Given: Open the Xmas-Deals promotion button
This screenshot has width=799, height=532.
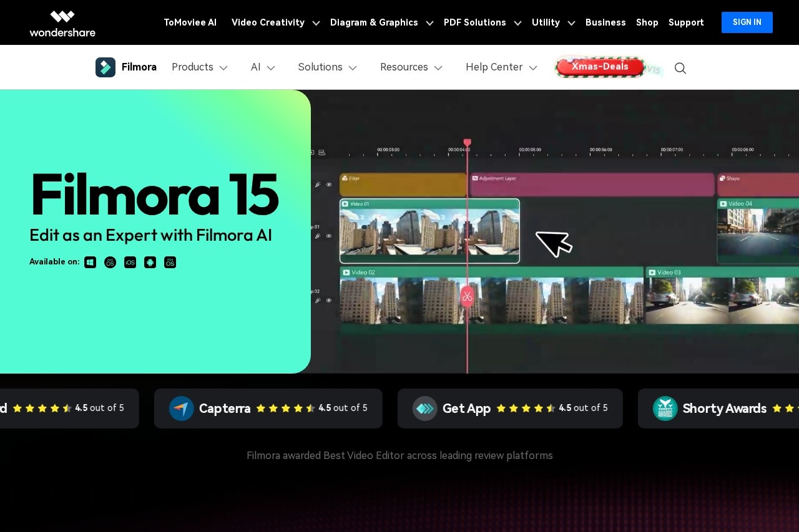Looking at the screenshot, I should [x=599, y=67].
